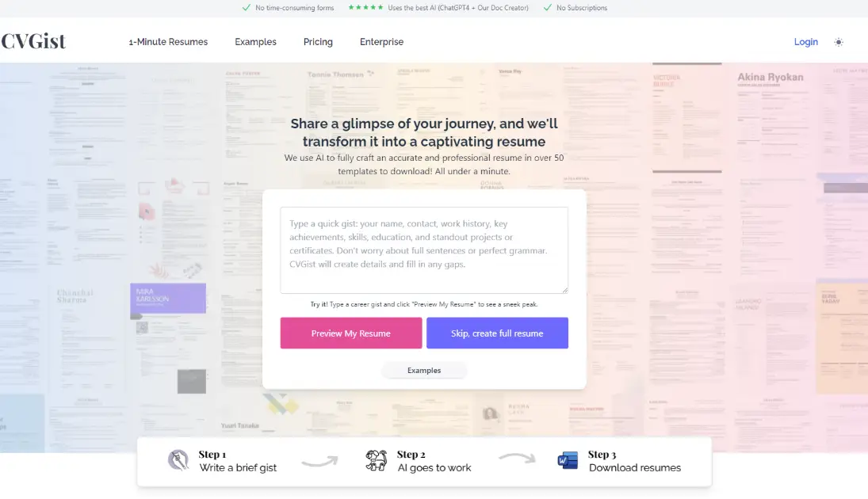
Task: Click the 'No time-consuming forms' banner text
Action: click(295, 8)
